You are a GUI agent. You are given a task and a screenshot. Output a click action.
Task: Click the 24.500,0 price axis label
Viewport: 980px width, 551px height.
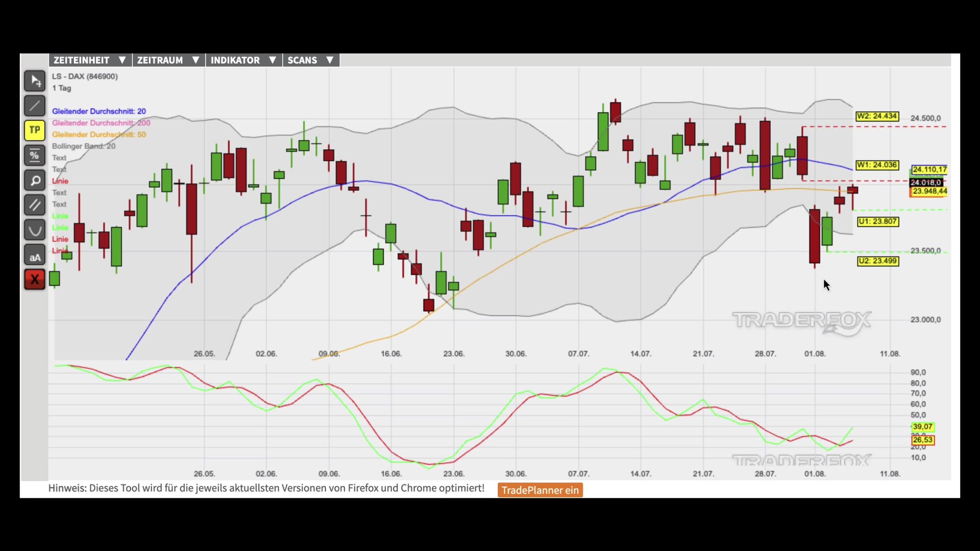[x=925, y=118]
